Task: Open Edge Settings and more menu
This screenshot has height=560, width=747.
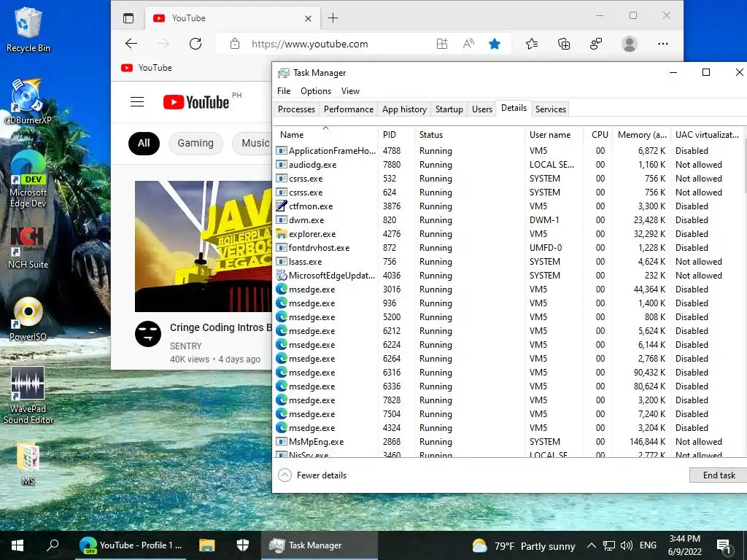Action: (662, 44)
